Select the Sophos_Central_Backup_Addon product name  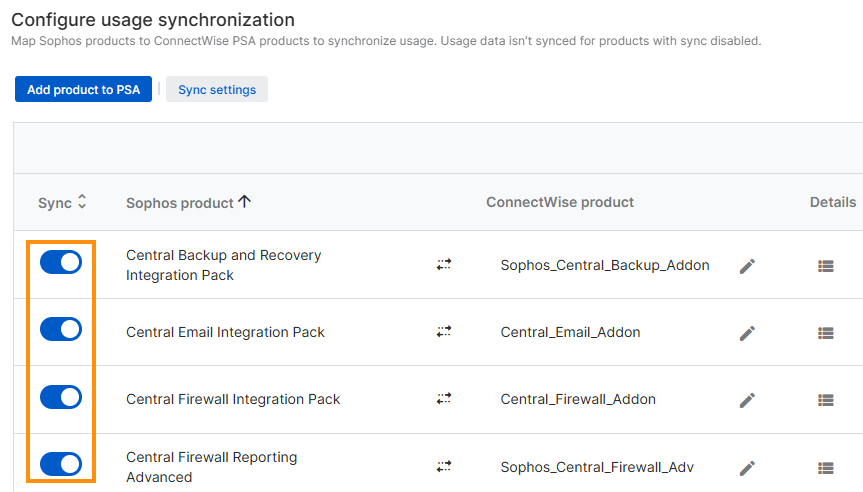(605, 265)
